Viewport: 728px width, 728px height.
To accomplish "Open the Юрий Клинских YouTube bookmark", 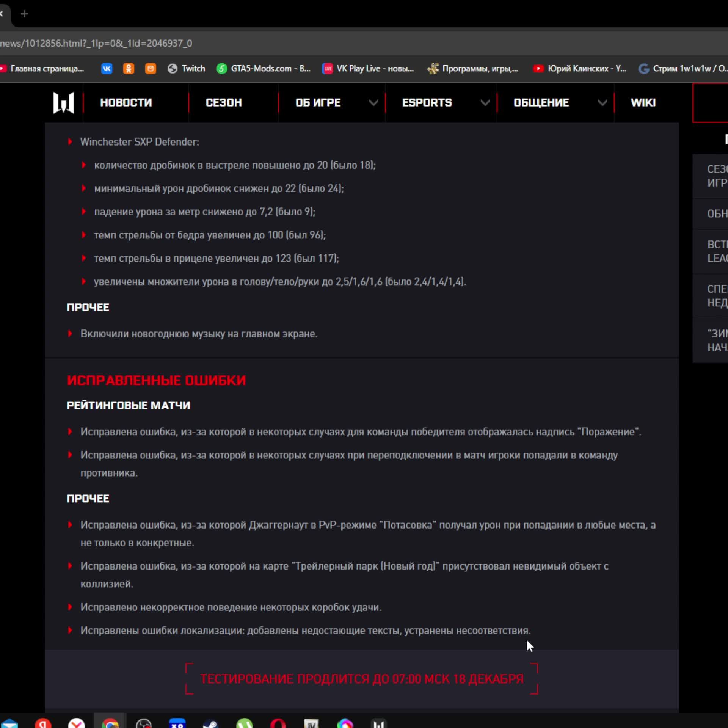I will coord(580,69).
